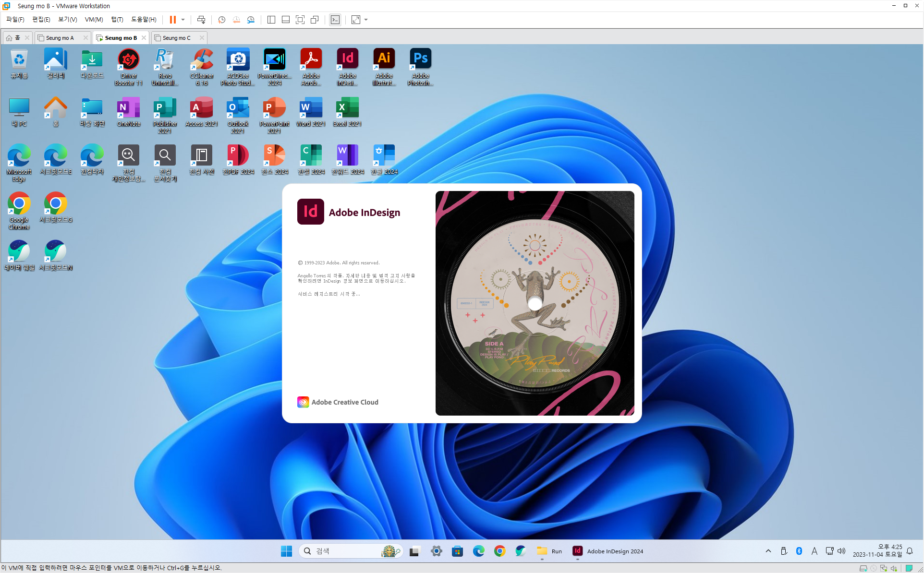Viewport: 924px width, 573px height.
Task: Open the 파일(F) menu
Action: pyautogui.click(x=15, y=20)
